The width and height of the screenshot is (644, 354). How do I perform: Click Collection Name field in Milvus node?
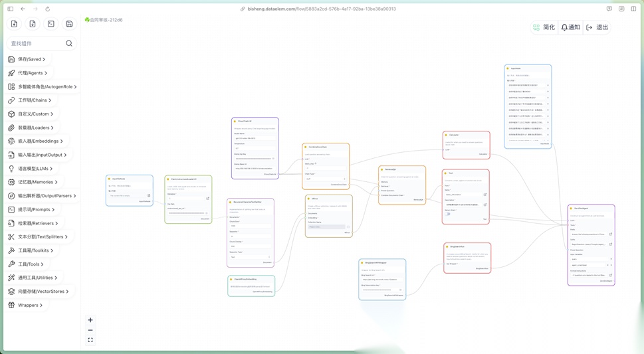(x=326, y=226)
